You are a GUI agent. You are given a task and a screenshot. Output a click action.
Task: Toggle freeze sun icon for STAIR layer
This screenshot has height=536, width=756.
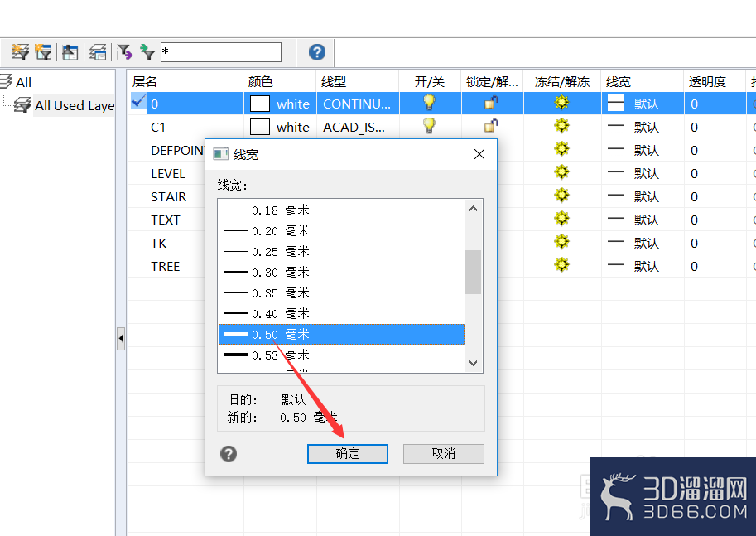point(561,195)
